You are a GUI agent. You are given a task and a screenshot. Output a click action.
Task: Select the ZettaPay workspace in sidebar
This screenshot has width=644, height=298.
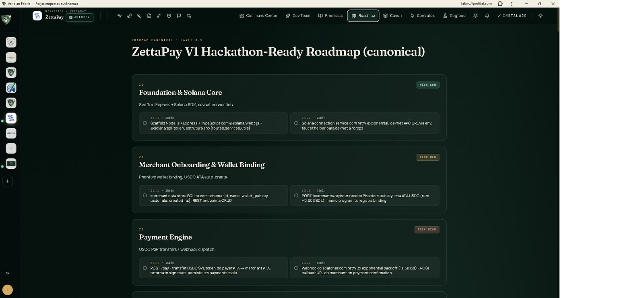point(11,118)
